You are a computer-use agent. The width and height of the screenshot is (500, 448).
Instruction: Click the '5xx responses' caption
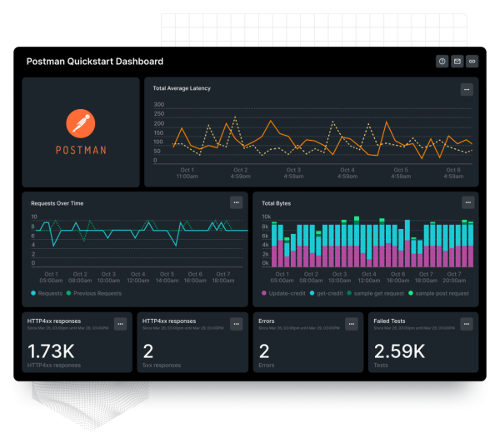[x=162, y=366]
